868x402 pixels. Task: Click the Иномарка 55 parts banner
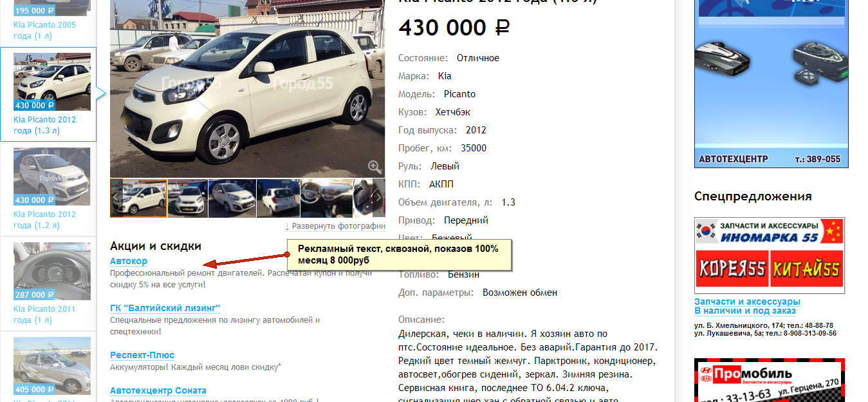770,256
